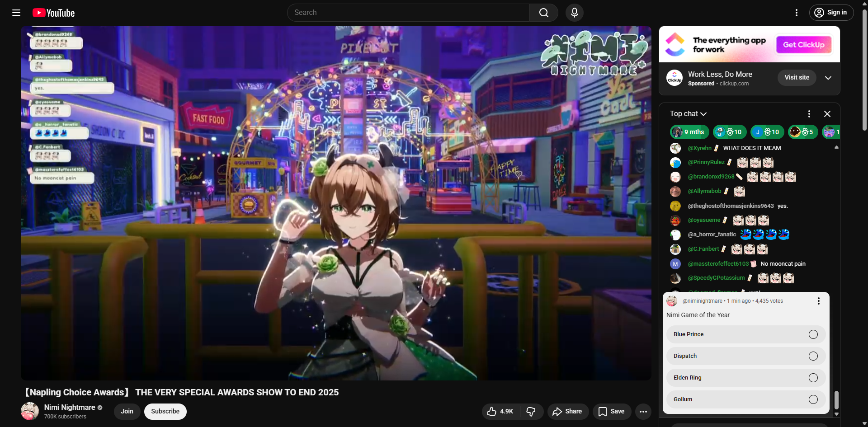This screenshot has height=427, width=868.
Task: Click @a_horror_fanatic's avatar in chat
Action: (x=675, y=235)
